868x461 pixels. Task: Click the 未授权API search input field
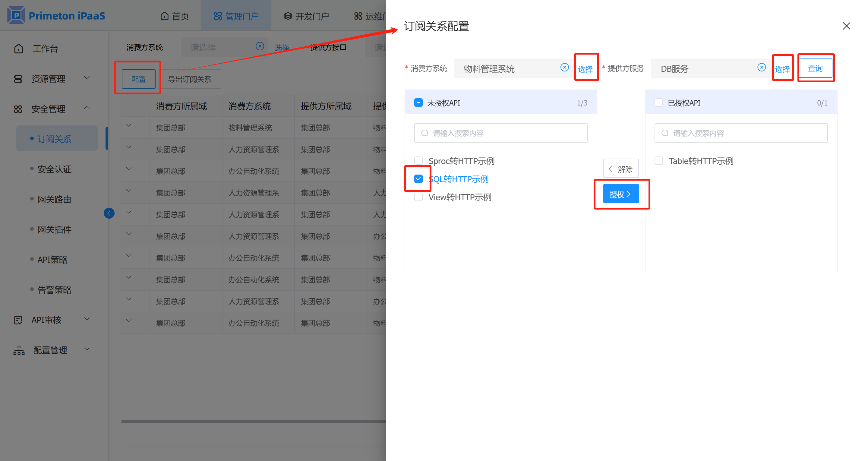pyautogui.click(x=501, y=133)
